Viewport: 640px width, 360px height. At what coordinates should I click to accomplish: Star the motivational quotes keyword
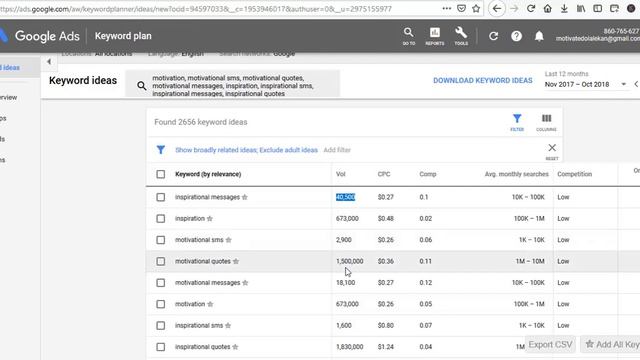(x=236, y=261)
